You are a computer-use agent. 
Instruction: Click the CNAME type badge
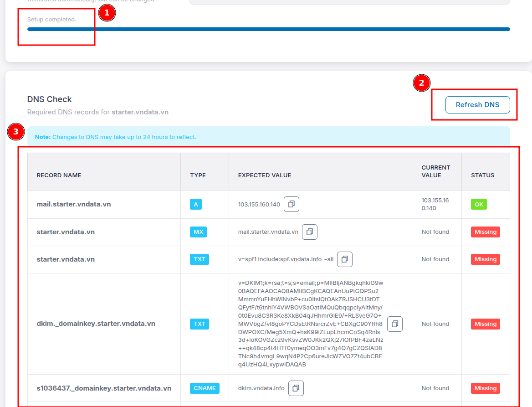pos(205,388)
